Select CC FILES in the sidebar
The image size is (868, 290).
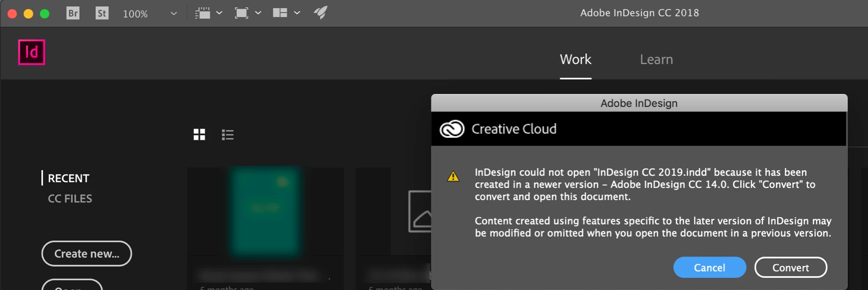click(x=70, y=199)
